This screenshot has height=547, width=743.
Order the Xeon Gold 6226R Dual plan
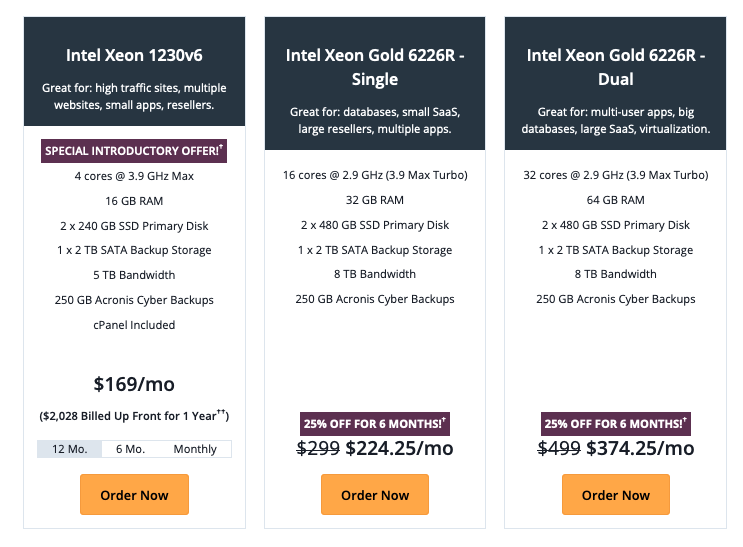click(x=616, y=494)
